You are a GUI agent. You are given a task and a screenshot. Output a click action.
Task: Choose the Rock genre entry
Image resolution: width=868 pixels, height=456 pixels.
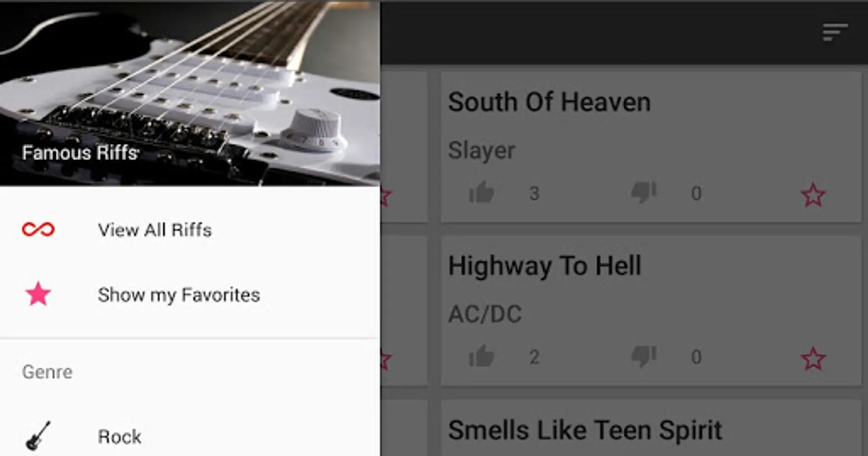click(190, 436)
